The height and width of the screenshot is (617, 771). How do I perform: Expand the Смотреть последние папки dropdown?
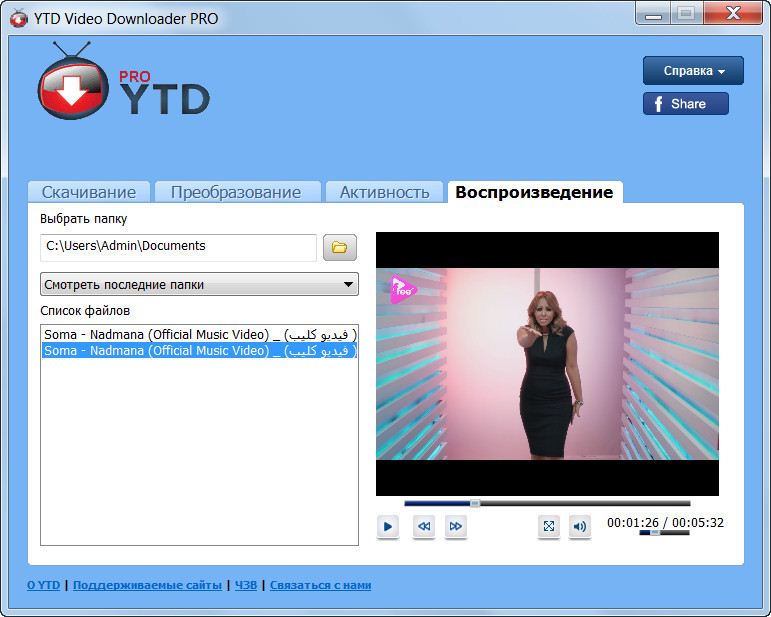[199, 285]
